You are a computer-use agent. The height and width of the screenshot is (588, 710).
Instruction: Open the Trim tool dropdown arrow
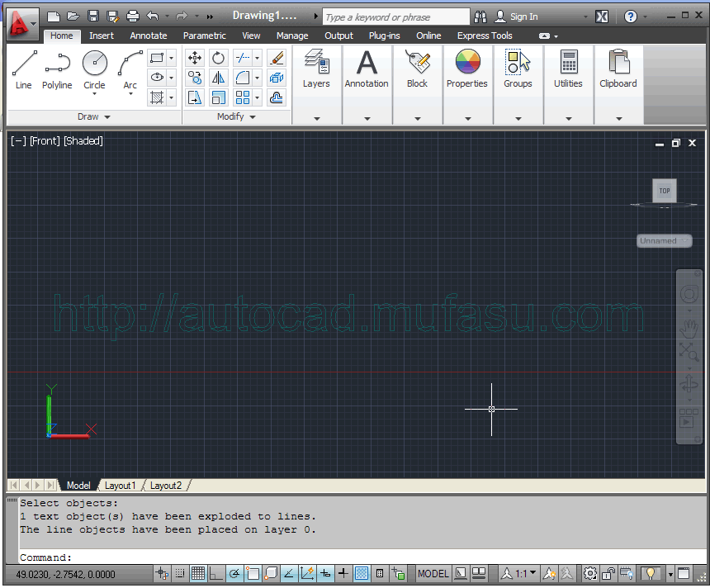(x=258, y=58)
